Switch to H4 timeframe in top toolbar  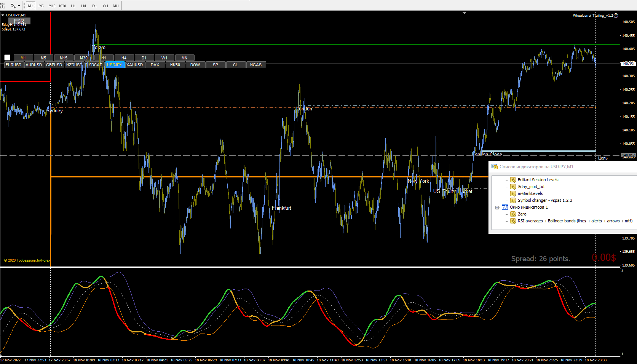pyautogui.click(x=84, y=6)
